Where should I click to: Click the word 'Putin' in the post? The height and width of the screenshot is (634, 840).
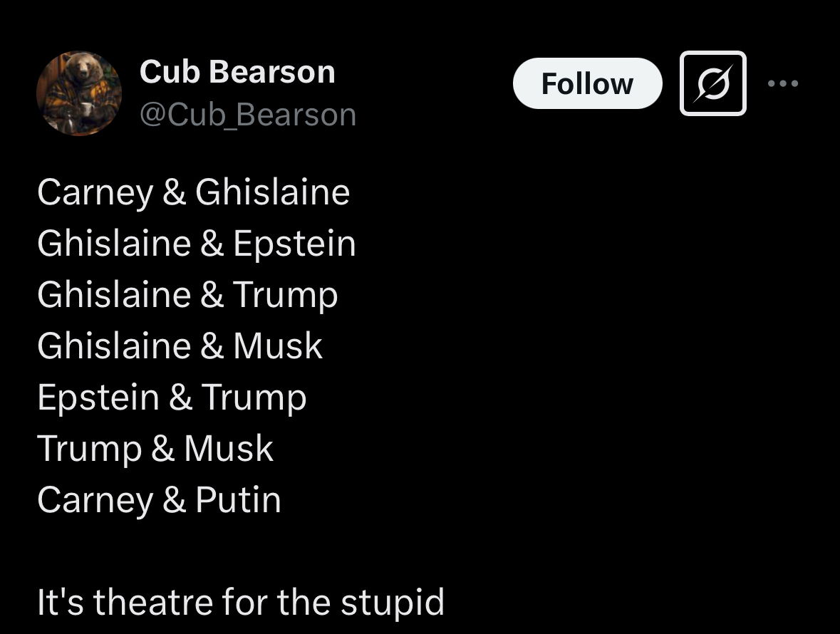coord(239,500)
